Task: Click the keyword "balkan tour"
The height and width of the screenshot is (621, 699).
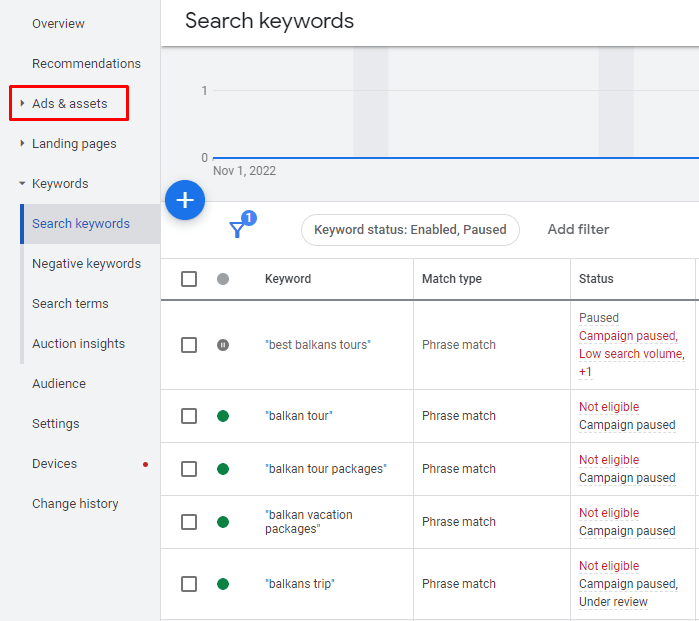Action: pyautogui.click(x=299, y=416)
